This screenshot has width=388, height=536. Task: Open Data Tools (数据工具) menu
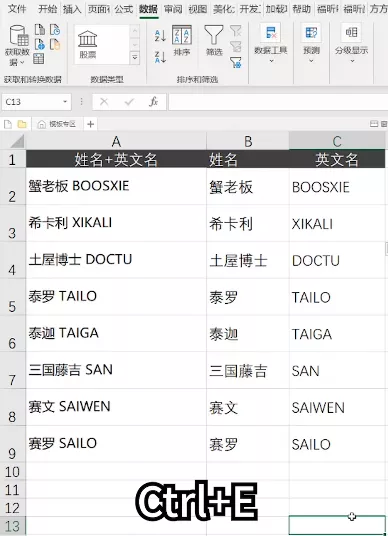click(271, 44)
